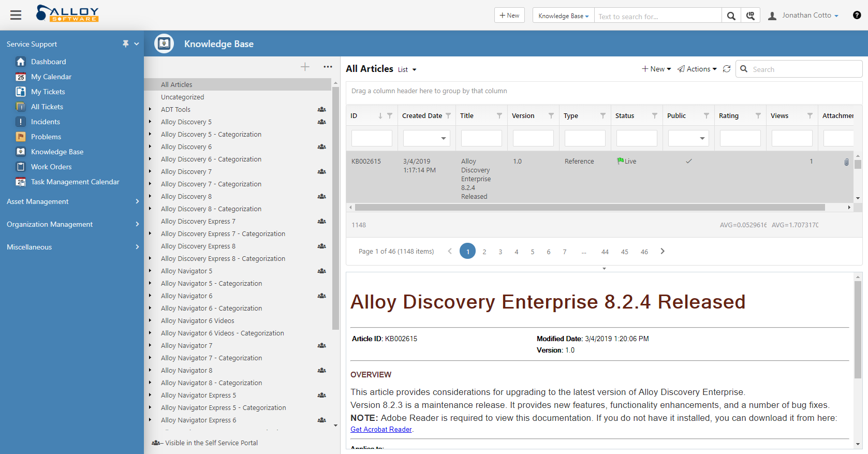Sort by the ID column header
Viewport: 868px width, 454px height.
click(354, 116)
